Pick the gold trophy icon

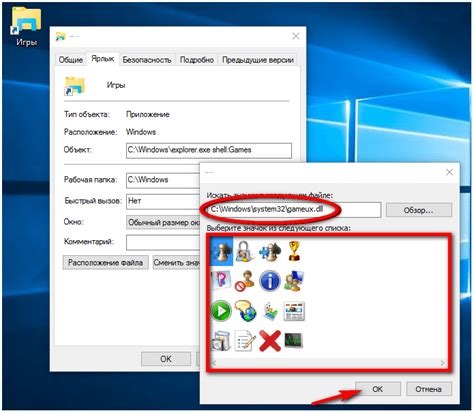coord(294,251)
